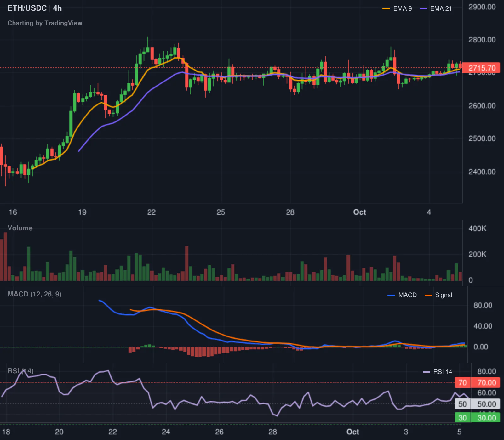
Task: Click the 2800.00 price axis label
Action: (482, 40)
